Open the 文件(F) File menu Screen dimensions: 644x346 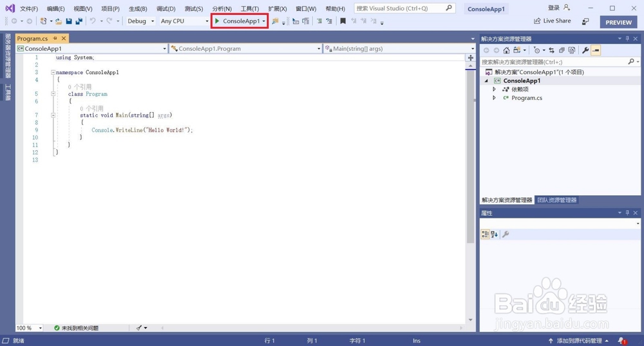point(29,8)
